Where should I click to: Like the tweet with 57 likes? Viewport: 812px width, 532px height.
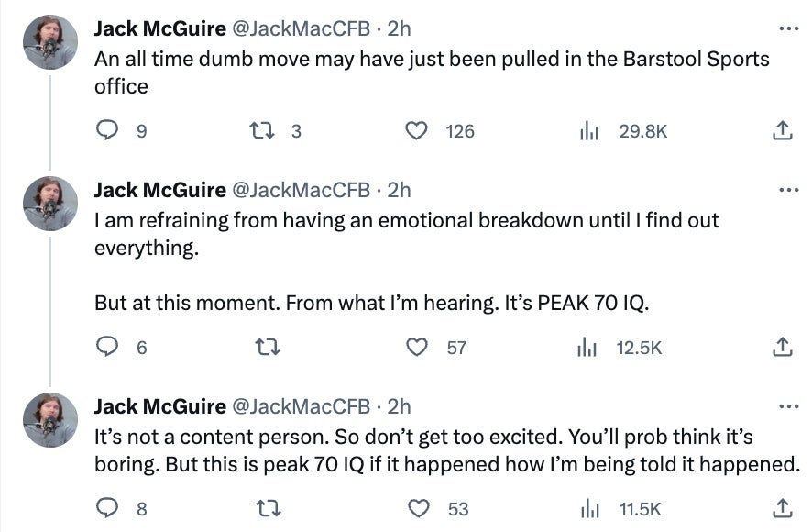417,347
